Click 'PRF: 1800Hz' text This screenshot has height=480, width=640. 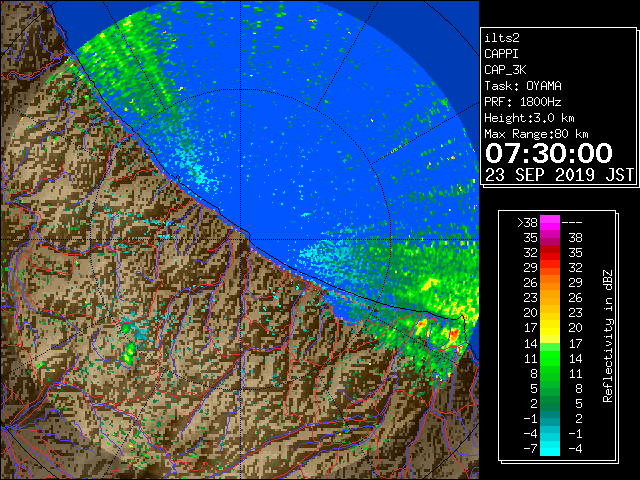point(523,102)
